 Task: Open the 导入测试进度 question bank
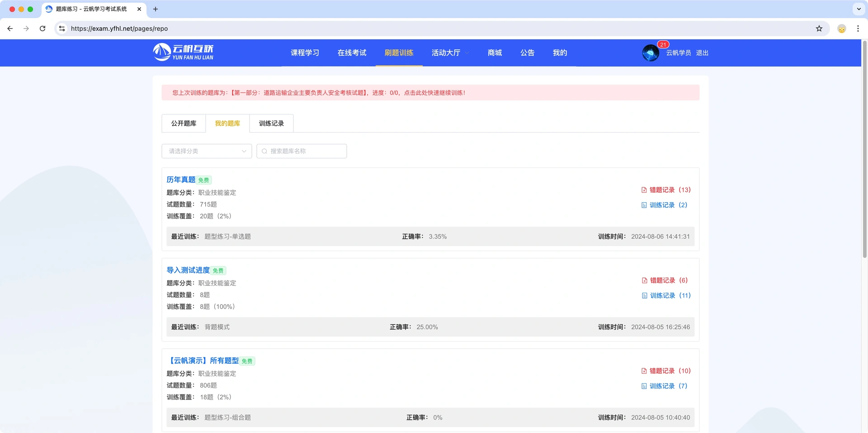click(188, 270)
